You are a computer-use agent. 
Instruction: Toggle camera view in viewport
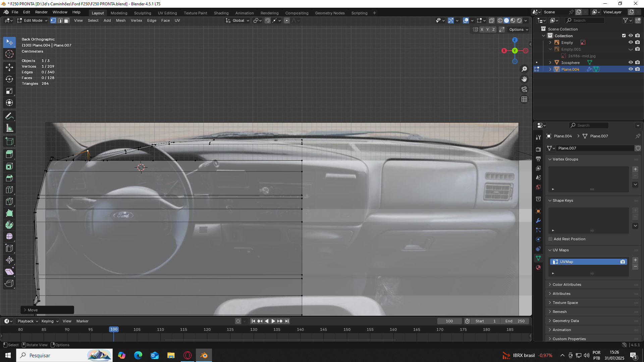tap(524, 89)
